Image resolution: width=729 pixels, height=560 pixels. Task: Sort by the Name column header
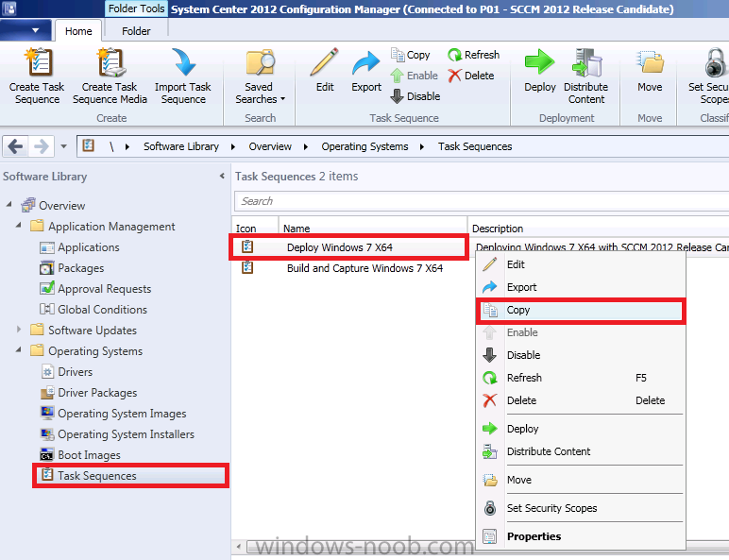pyautogui.click(x=373, y=229)
